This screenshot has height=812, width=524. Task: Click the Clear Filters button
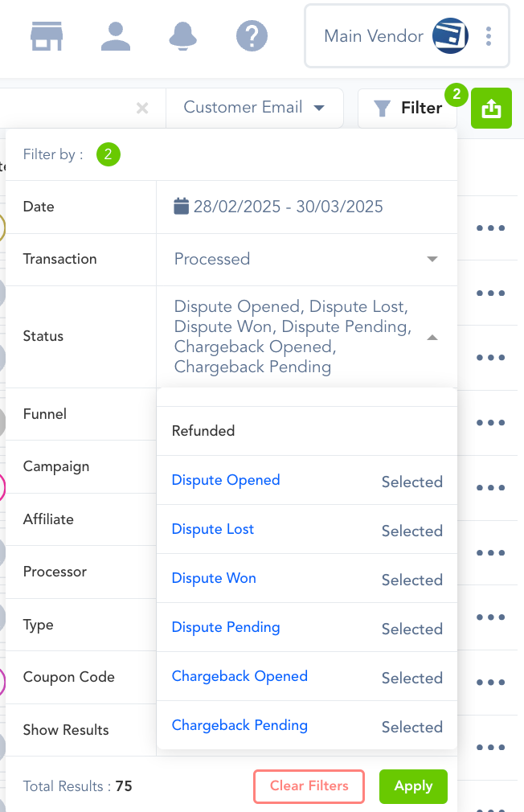[x=309, y=786]
